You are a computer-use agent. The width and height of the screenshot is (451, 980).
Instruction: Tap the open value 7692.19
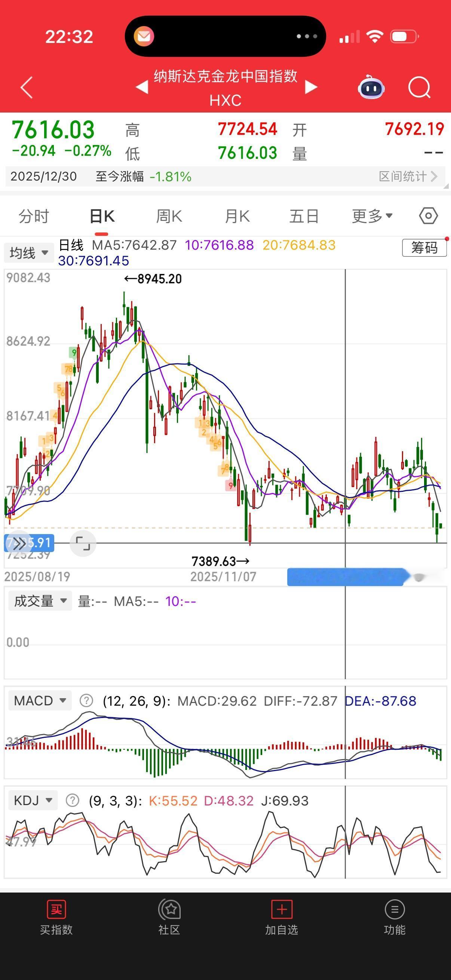(414, 129)
